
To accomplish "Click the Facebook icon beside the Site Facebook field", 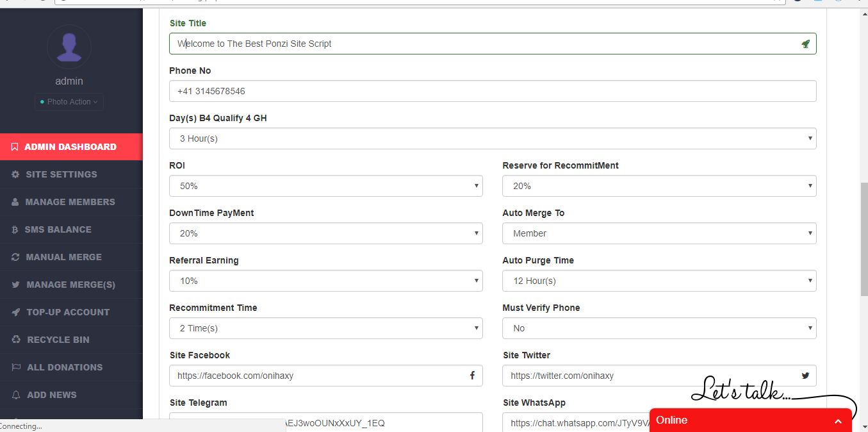I will (x=473, y=376).
